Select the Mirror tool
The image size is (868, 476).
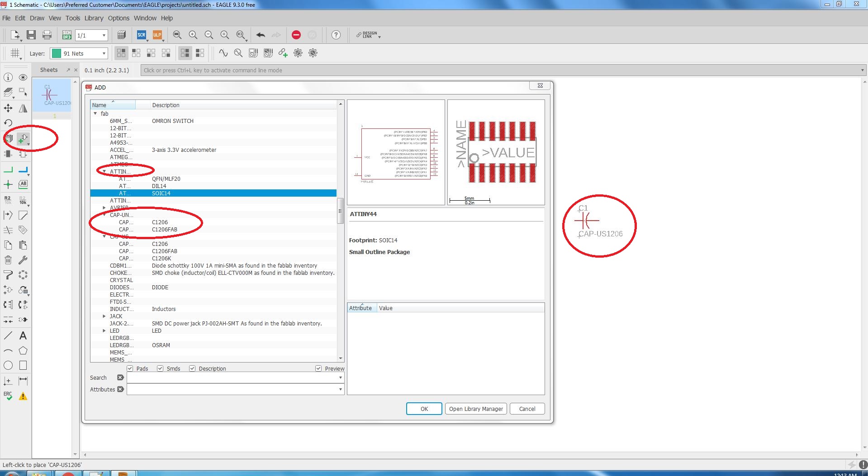[x=23, y=108]
